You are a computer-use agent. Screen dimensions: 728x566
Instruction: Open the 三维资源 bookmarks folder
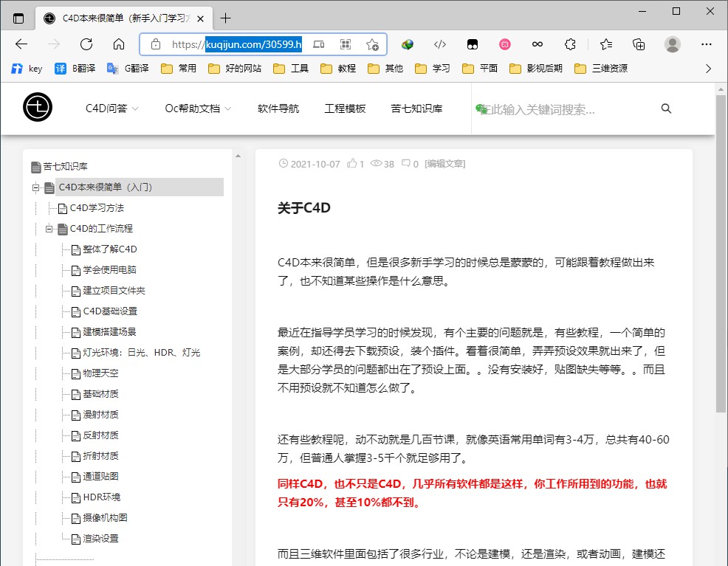pos(601,69)
